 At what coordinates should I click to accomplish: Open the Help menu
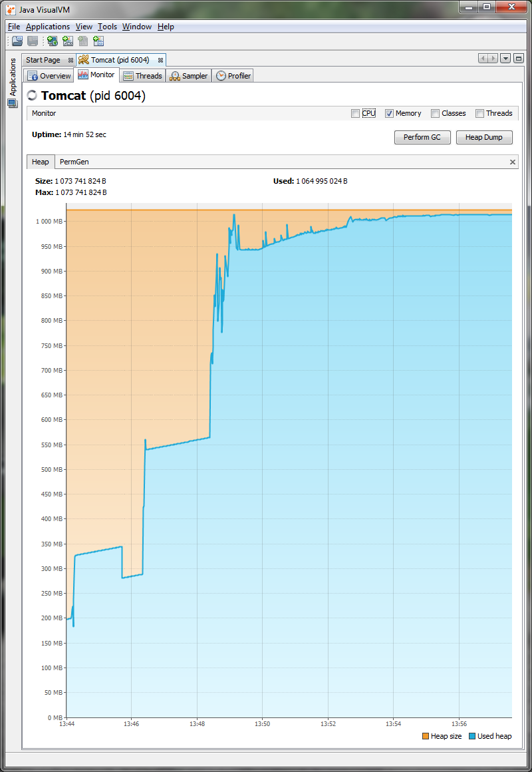[x=166, y=27]
